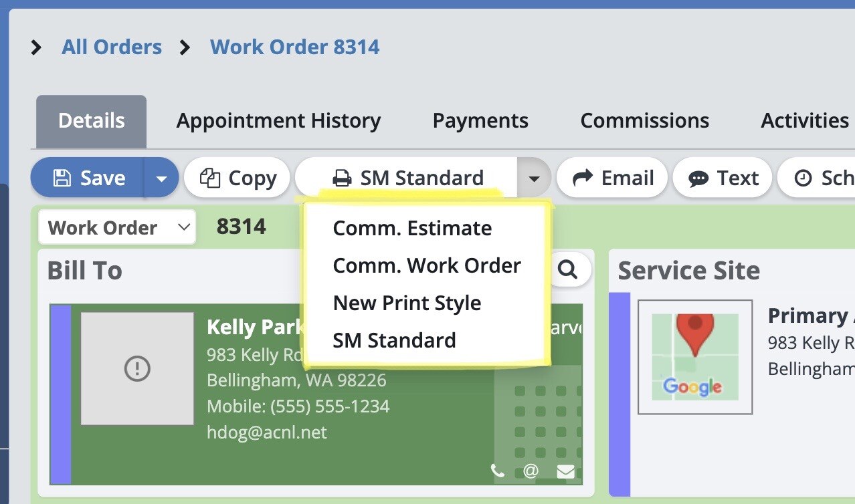855x504 pixels.
Task: Go to All Orders breadcrumb link
Action: (112, 47)
